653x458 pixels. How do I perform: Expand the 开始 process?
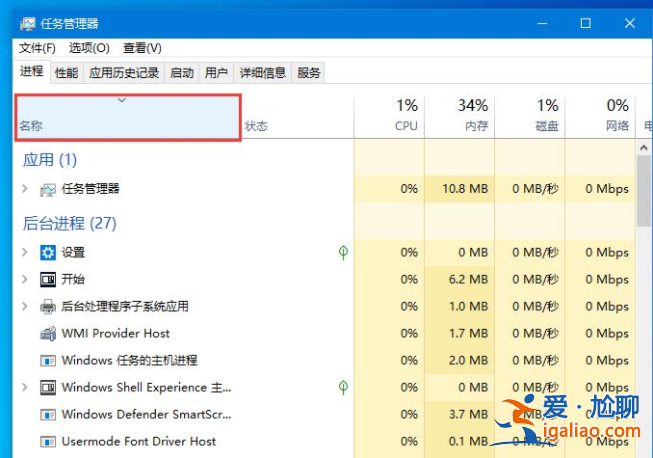tap(25, 279)
